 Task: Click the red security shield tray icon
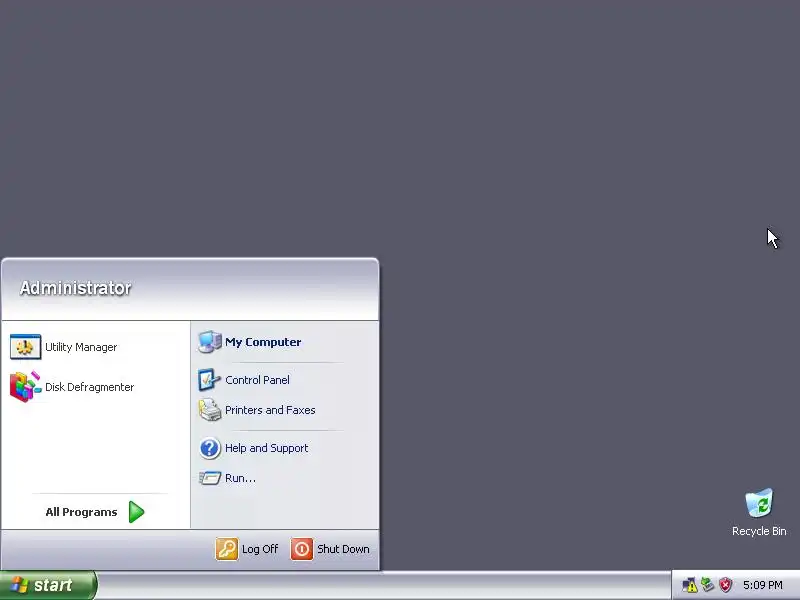[x=725, y=585]
